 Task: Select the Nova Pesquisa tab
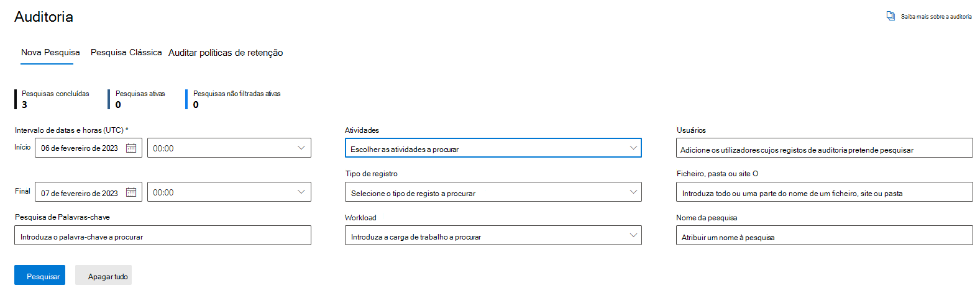pyautogui.click(x=50, y=52)
